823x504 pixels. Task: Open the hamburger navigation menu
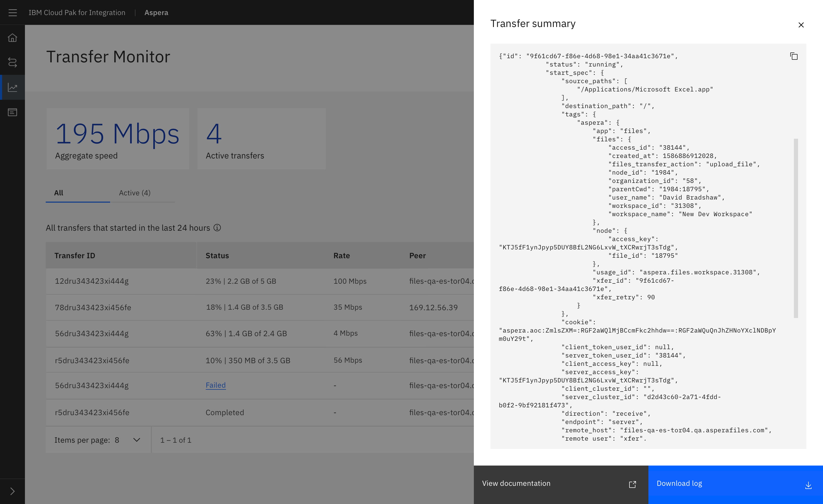pyautogui.click(x=12, y=12)
